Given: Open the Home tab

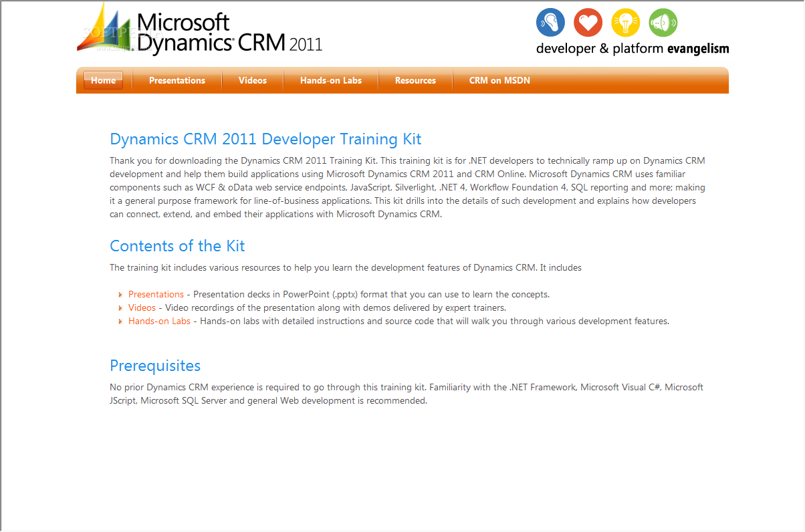Looking at the screenshot, I should click(x=103, y=80).
